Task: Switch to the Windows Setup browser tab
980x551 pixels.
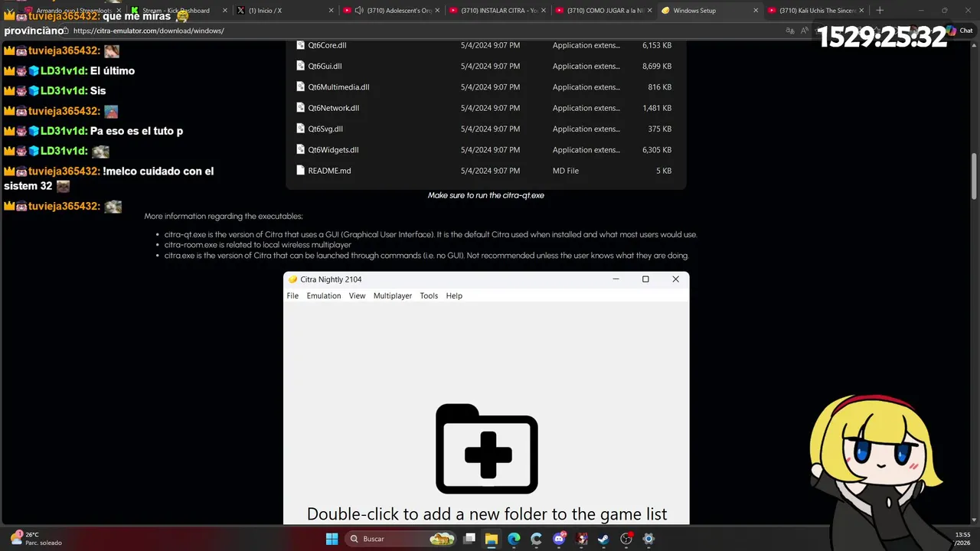Action: coord(710,11)
